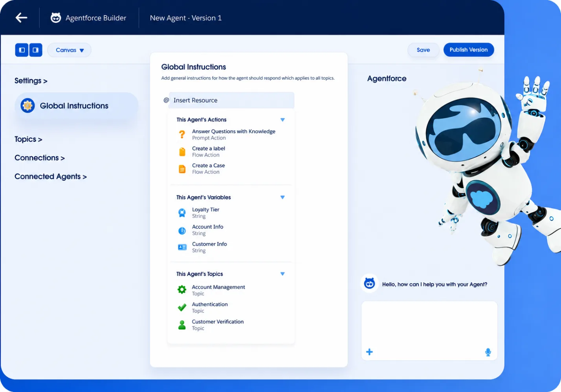Click into the chat message box
Screen dimensions: 561x392
(429, 330)
